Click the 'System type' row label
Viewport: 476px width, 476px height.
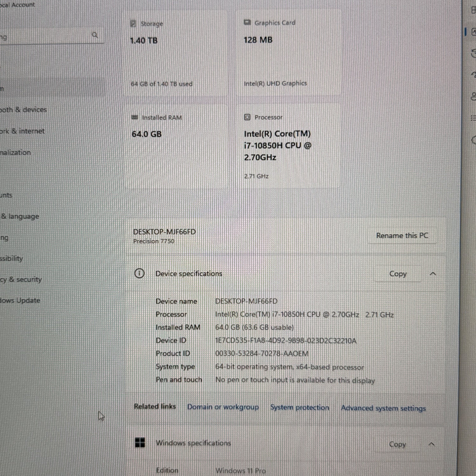[175, 367]
